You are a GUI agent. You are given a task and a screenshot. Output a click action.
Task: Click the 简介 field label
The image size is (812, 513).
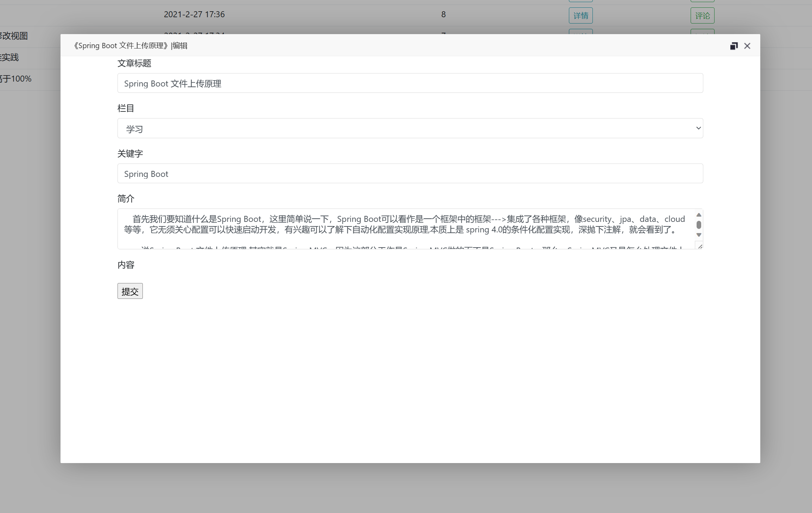(x=126, y=199)
